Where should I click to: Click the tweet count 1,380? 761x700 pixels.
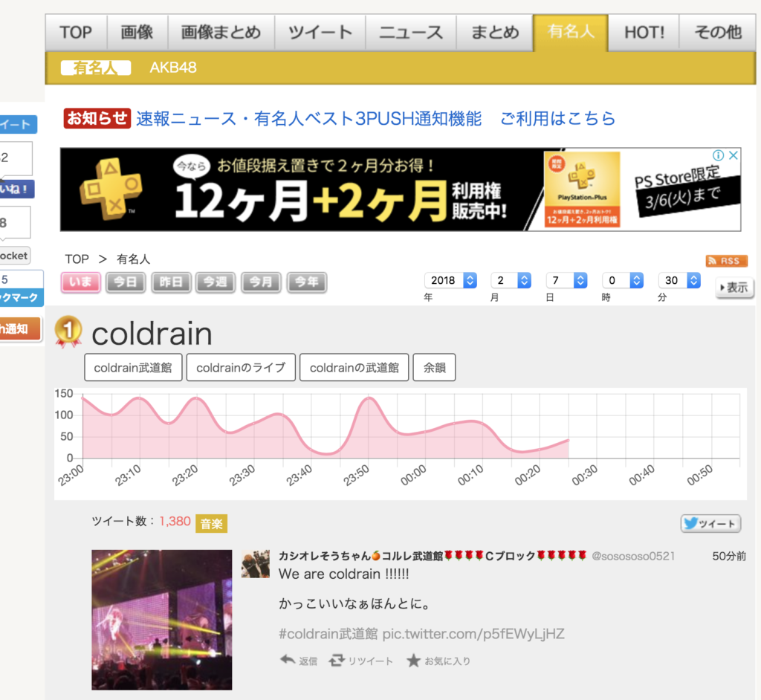click(175, 522)
